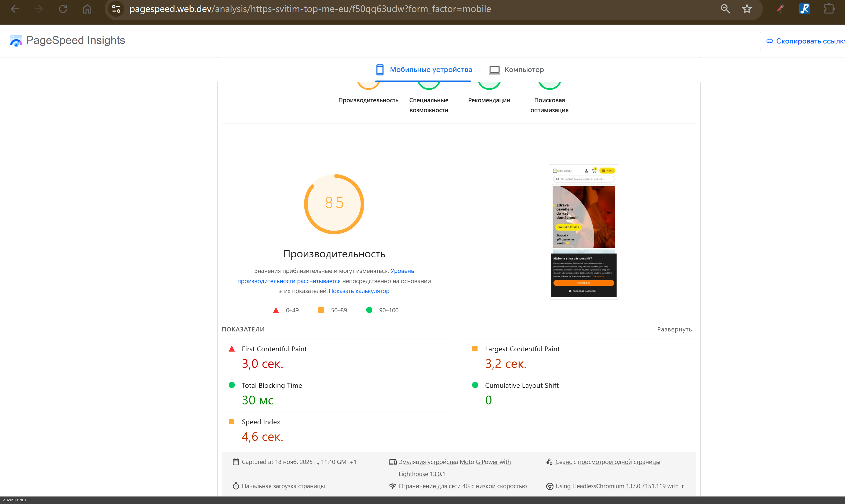Open the Уровень производительности рассчитывается link
Screen dimensions: 845x504
[289, 281]
